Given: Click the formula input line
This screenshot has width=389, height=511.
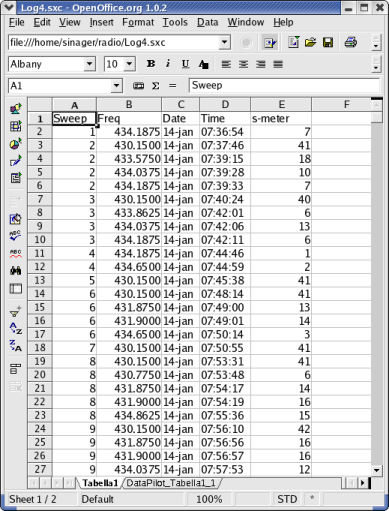Looking at the screenshot, I should (284, 86).
